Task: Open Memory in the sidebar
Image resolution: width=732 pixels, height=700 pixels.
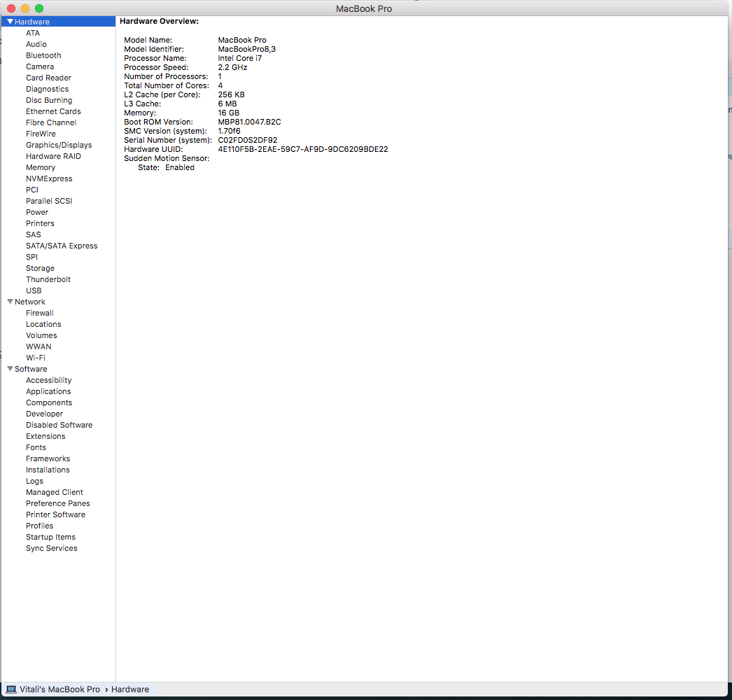Action: (x=41, y=167)
